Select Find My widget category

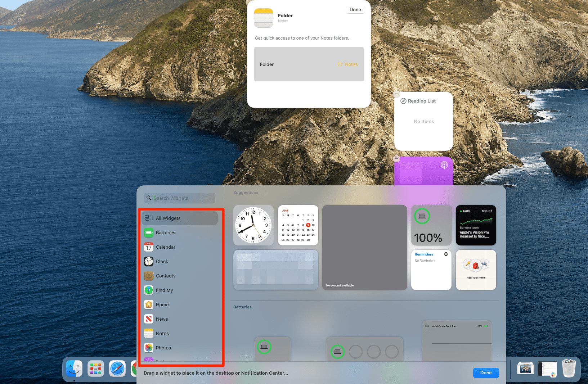coord(164,290)
